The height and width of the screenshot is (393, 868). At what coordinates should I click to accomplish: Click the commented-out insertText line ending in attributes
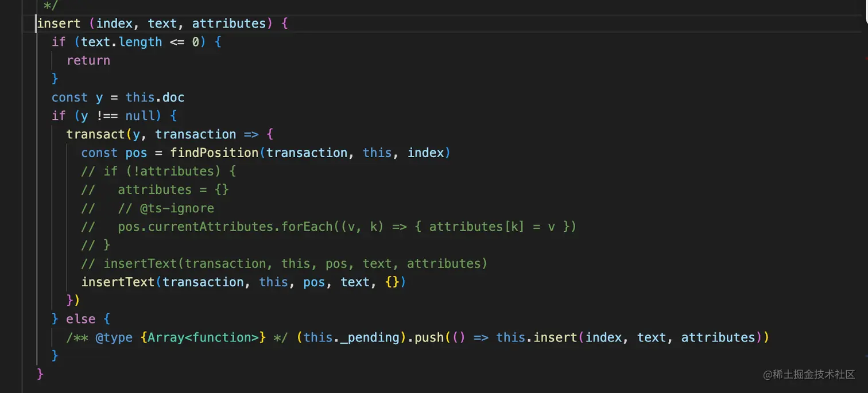coord(284,263)
